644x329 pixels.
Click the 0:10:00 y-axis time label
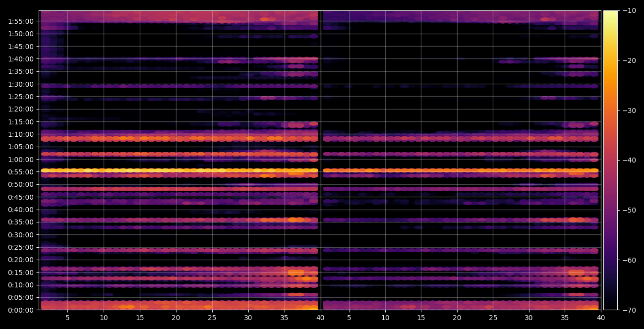[x=21, y=285]
